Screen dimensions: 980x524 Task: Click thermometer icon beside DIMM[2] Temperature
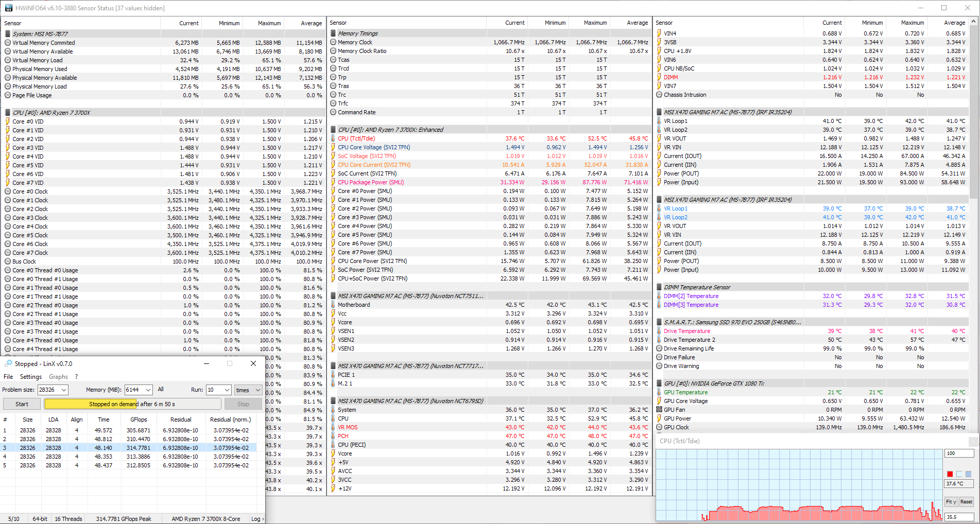659,296
